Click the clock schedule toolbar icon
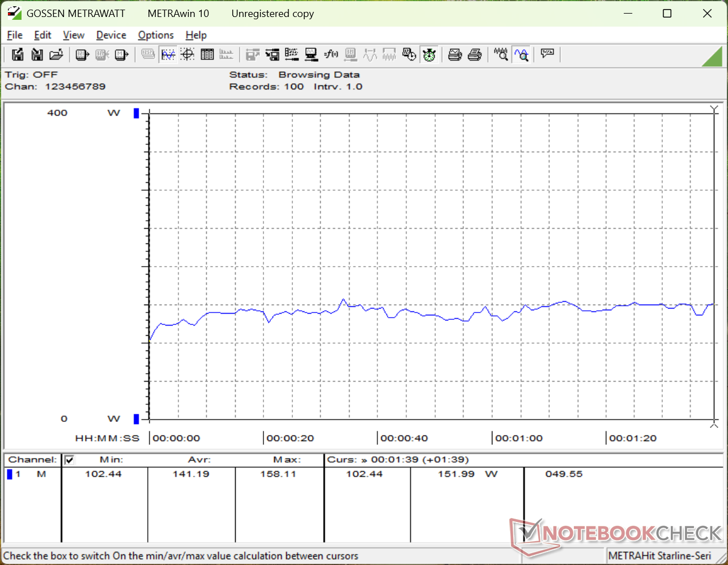This screenshot has height=565, width=728. pyautogui.click(x=408, y=54)
